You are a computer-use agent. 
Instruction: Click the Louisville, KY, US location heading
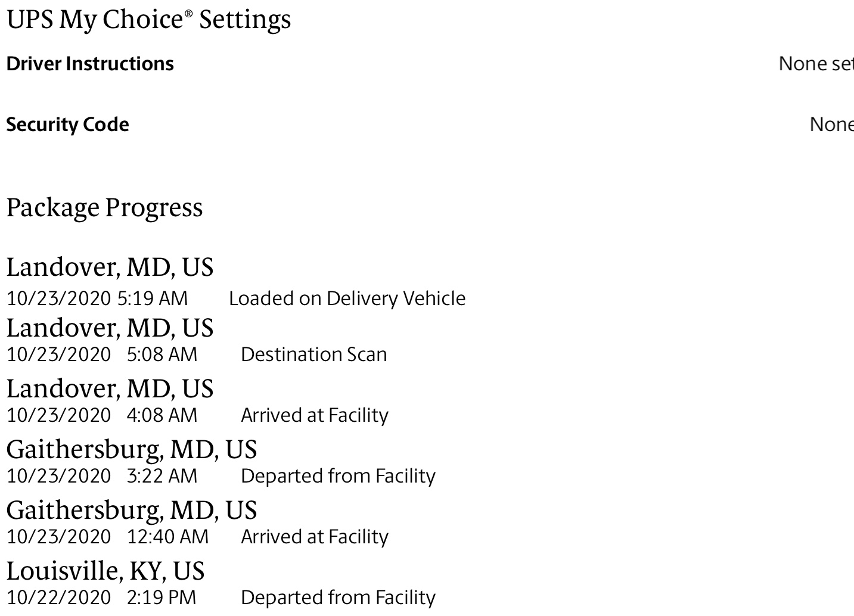pos(105,571)
